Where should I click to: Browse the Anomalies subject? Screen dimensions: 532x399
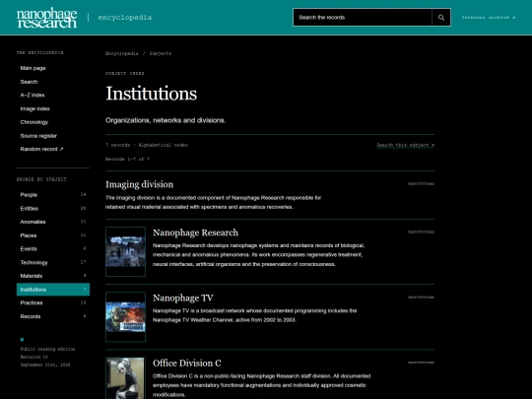(x=53, y=222)
